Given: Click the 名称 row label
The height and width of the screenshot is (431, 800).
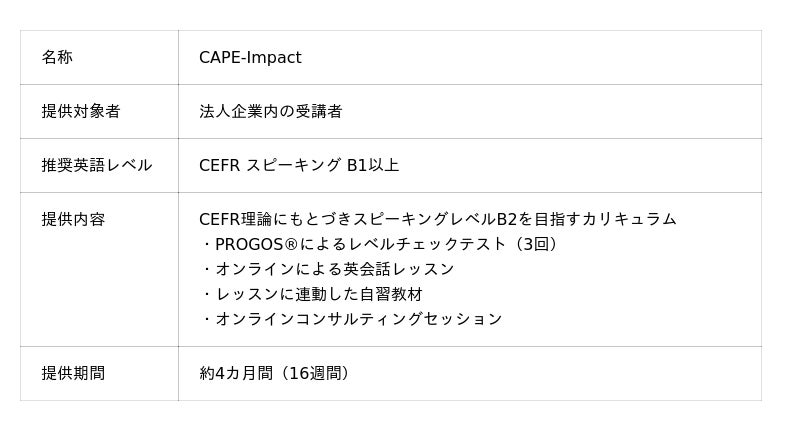Looking at the screenshot, I should [57, 58].
